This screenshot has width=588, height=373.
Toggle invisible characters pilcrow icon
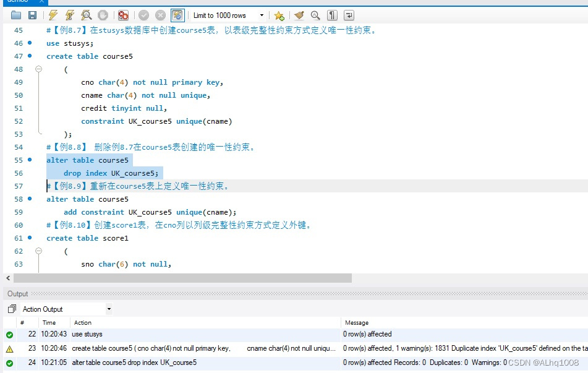point(332,15)
